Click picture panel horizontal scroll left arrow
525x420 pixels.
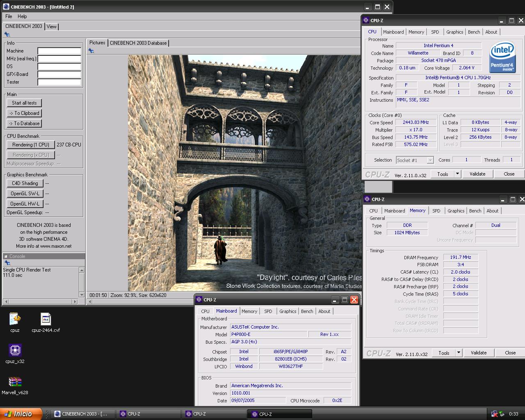click(x=90, y=301)
